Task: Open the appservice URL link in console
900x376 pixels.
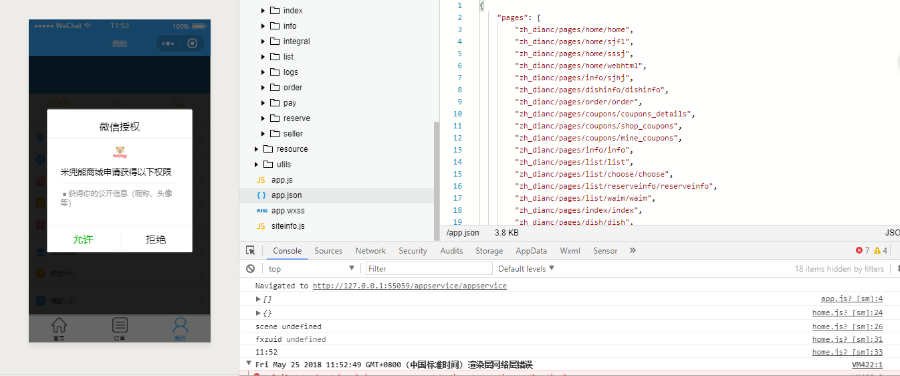Action: (x=410, y=285)
